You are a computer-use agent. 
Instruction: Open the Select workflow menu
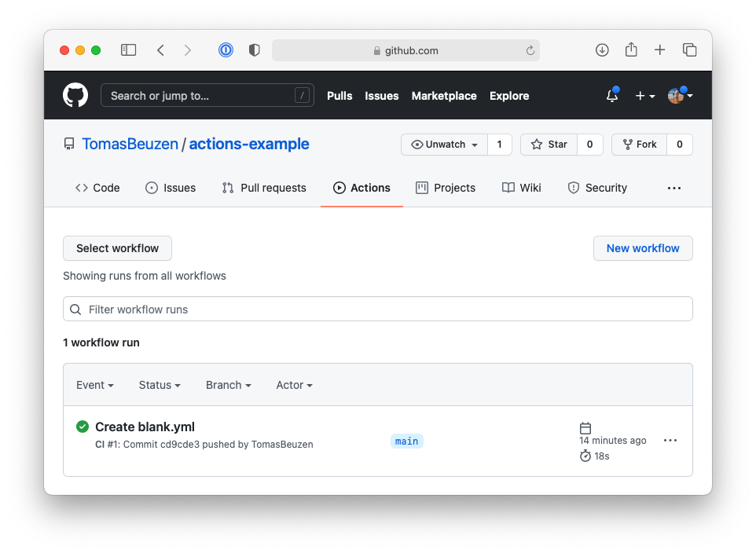coord(117,248)
